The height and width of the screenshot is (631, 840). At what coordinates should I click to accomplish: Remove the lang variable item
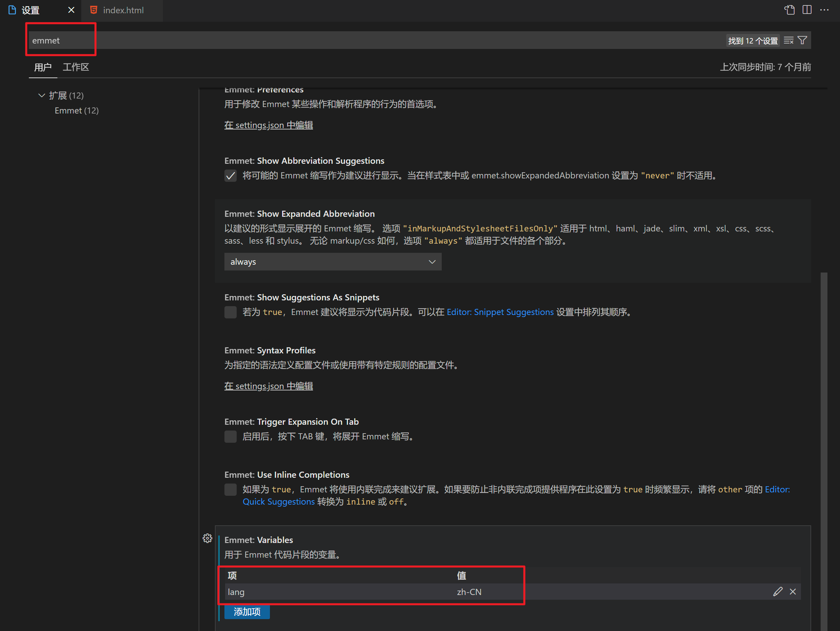(792, 592)
